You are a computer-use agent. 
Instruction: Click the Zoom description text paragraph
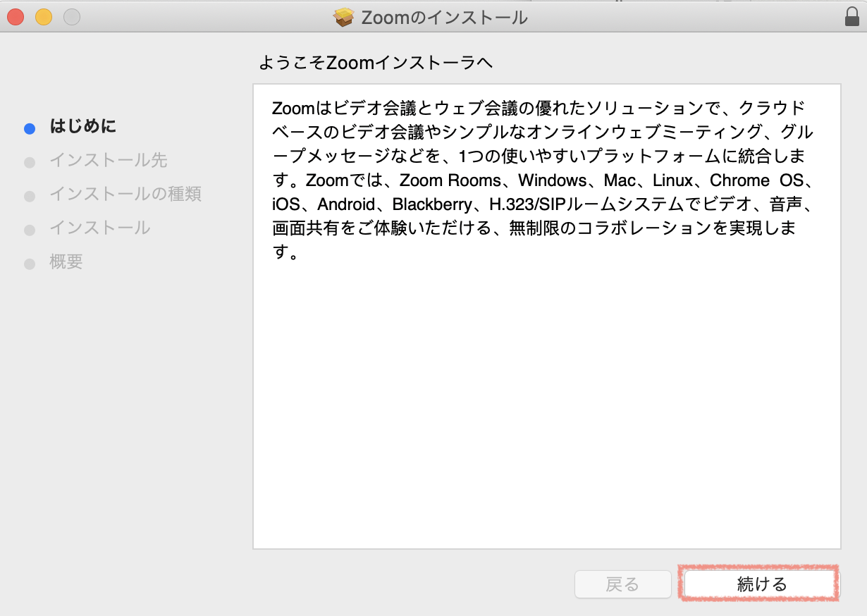tap(543, 180)
